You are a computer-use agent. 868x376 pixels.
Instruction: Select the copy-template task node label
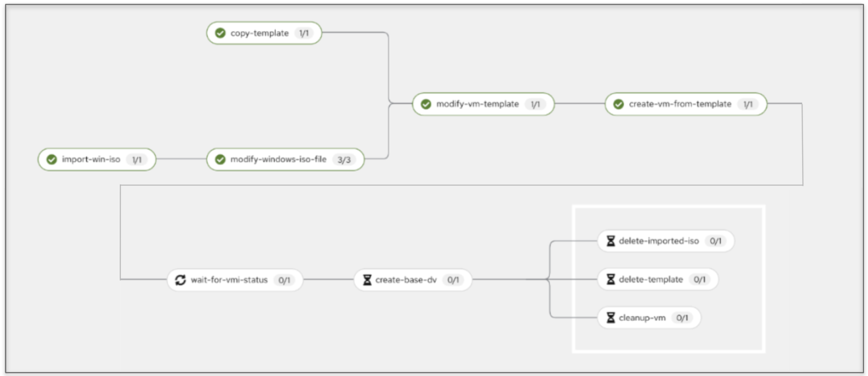click(259, 33)
